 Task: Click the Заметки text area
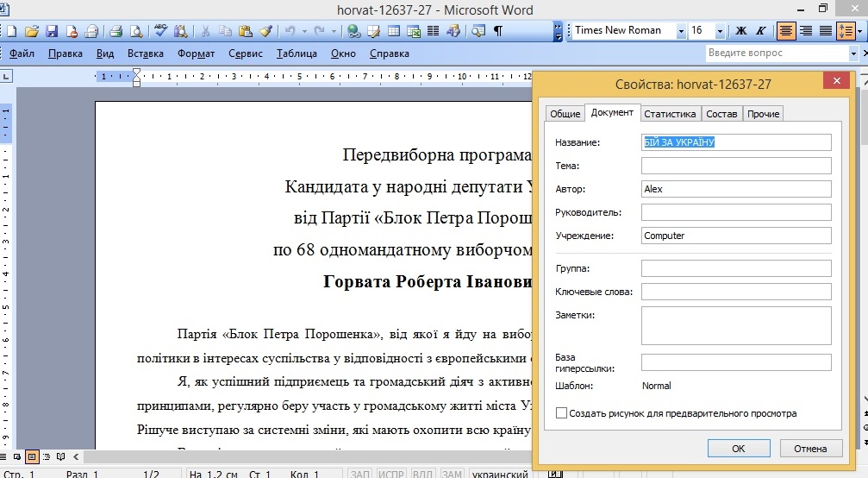click(x=736, y=325)
